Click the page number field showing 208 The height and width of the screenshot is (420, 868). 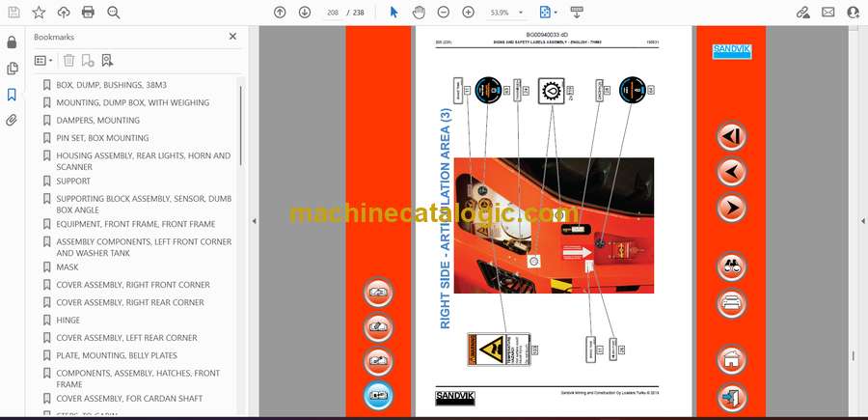point(333,13)
